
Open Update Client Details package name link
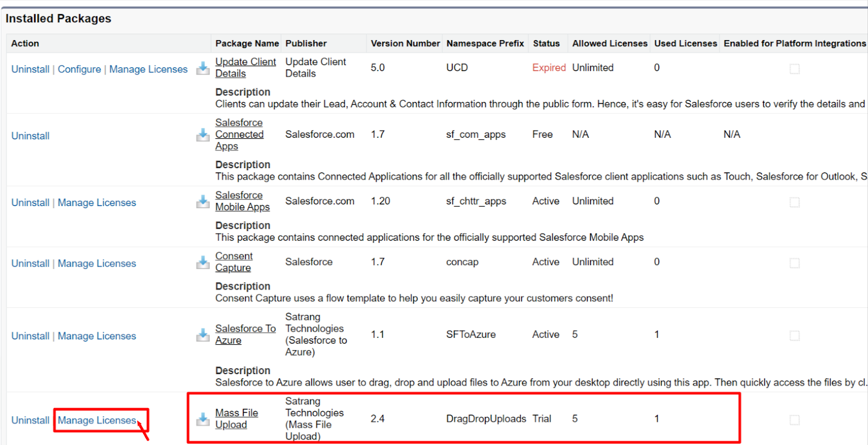point(246,68)
